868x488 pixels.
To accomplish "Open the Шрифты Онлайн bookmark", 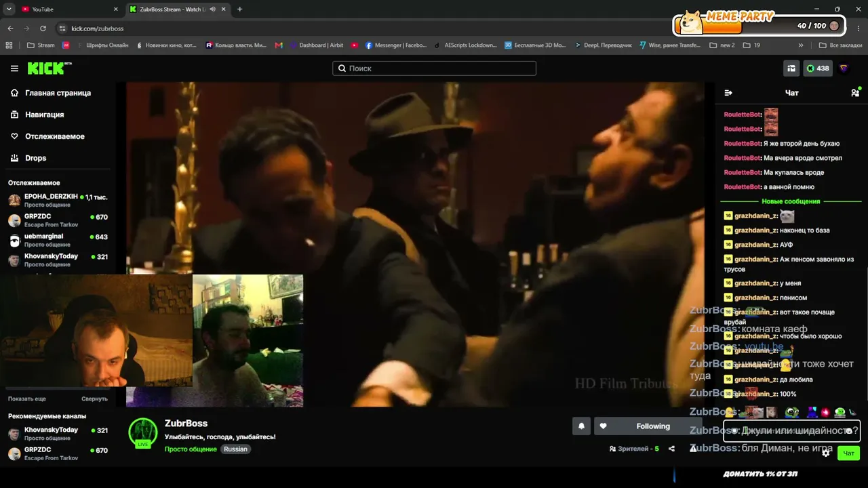I will [x=102, y=45].
